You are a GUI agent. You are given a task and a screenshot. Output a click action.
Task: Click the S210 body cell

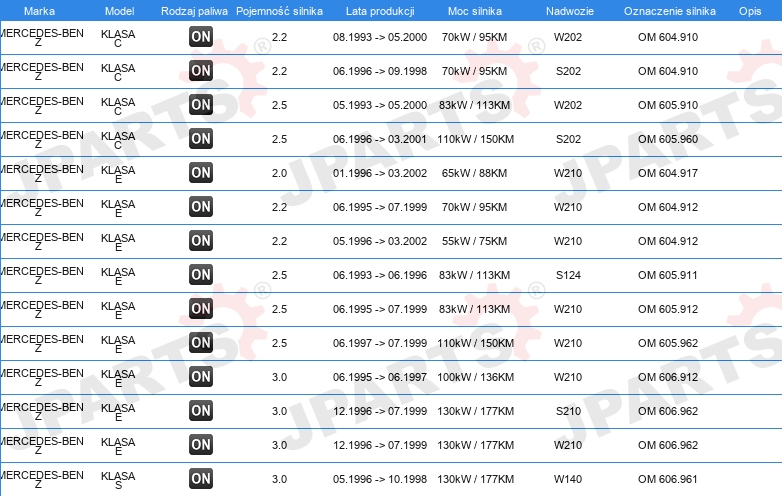(x=568, y=411)
